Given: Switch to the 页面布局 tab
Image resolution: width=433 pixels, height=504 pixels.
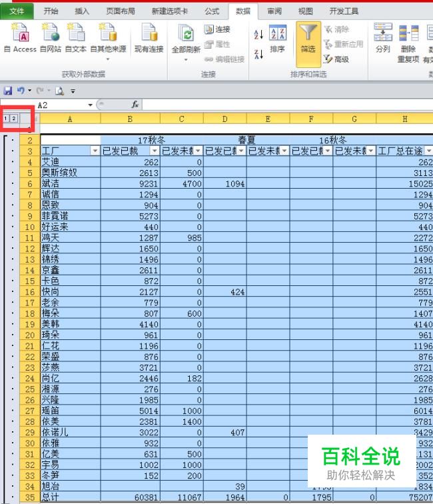Looking at the screenshot, I should (x=121, y=11).
